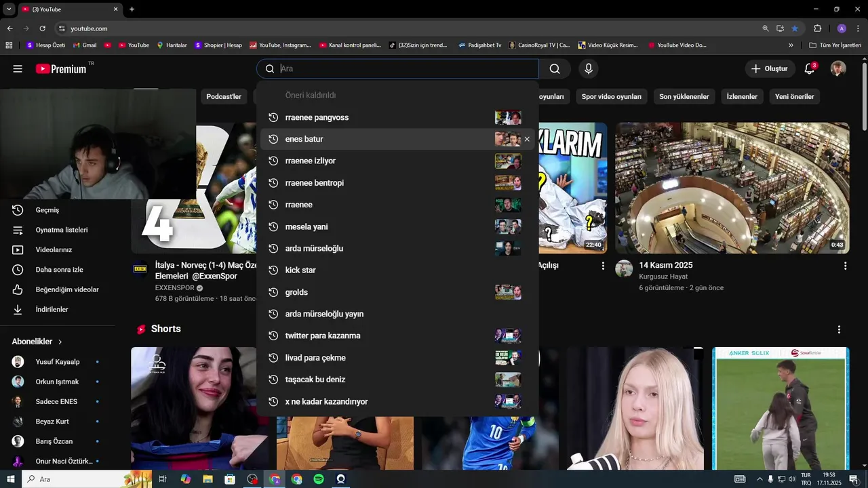Expand the Abonelikler section chevron

pos(60,342)
